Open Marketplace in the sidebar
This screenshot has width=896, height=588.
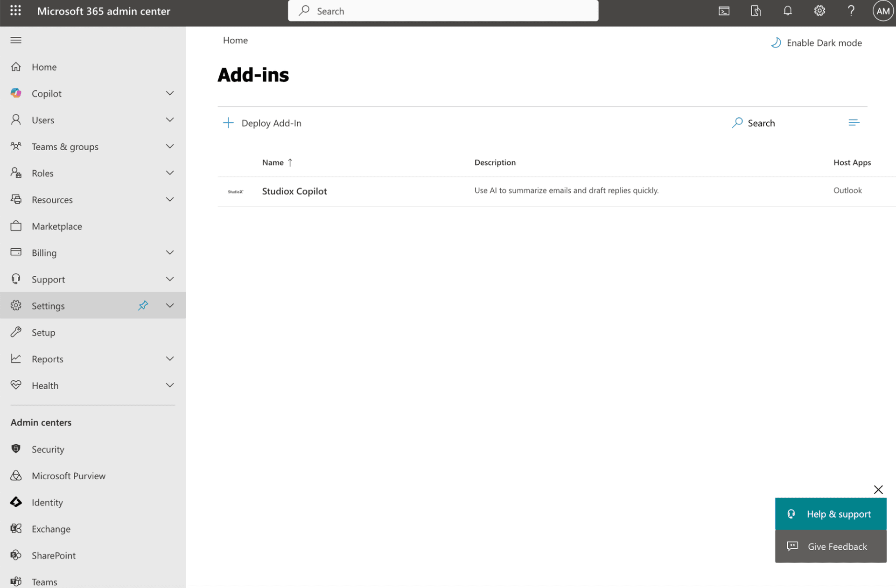coord(56,226)
